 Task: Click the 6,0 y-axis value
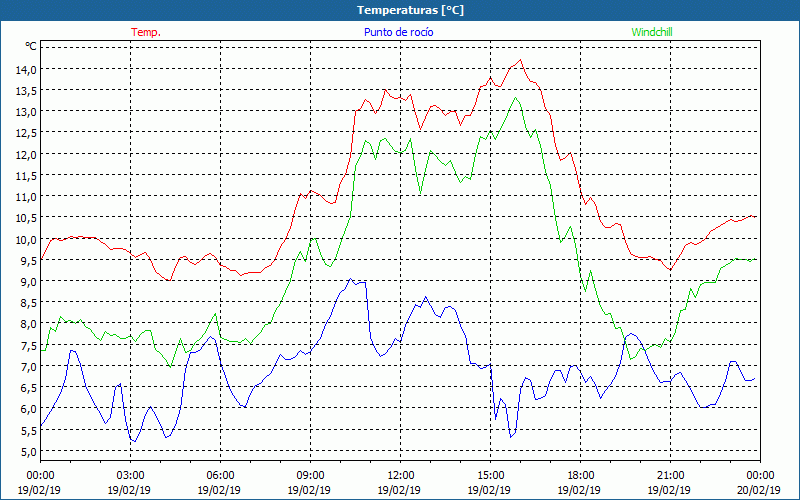pyautogui.click(x=28, y=409)
